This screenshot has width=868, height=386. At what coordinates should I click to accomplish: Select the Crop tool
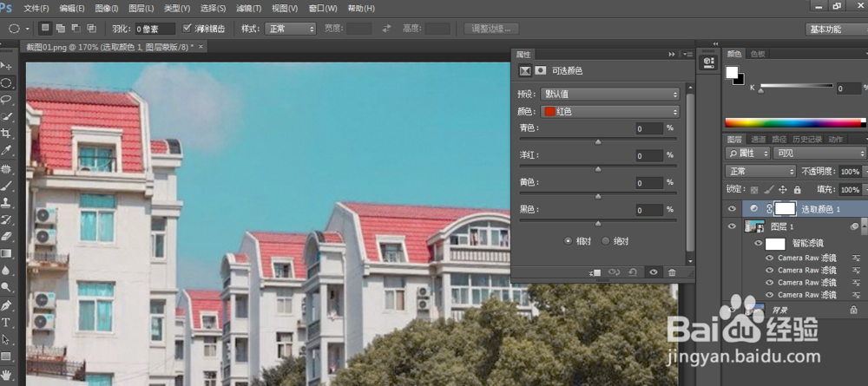click(x=7, y=134)
